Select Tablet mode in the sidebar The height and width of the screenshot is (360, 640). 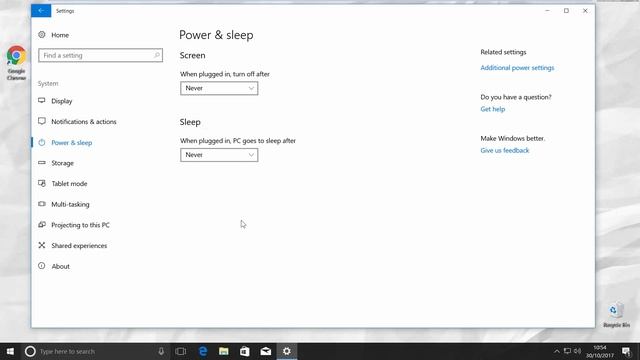[x=69, y=184]
